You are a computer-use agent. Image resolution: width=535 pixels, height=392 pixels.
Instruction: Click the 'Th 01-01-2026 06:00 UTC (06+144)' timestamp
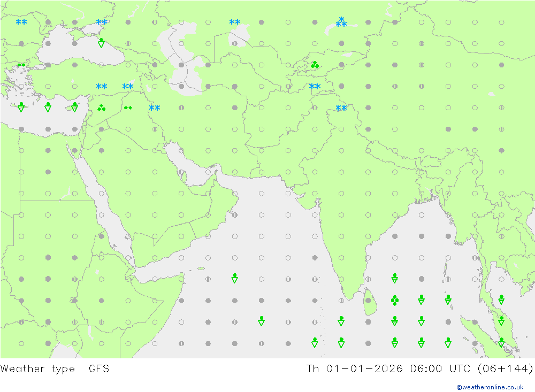(x=419, y=369)
